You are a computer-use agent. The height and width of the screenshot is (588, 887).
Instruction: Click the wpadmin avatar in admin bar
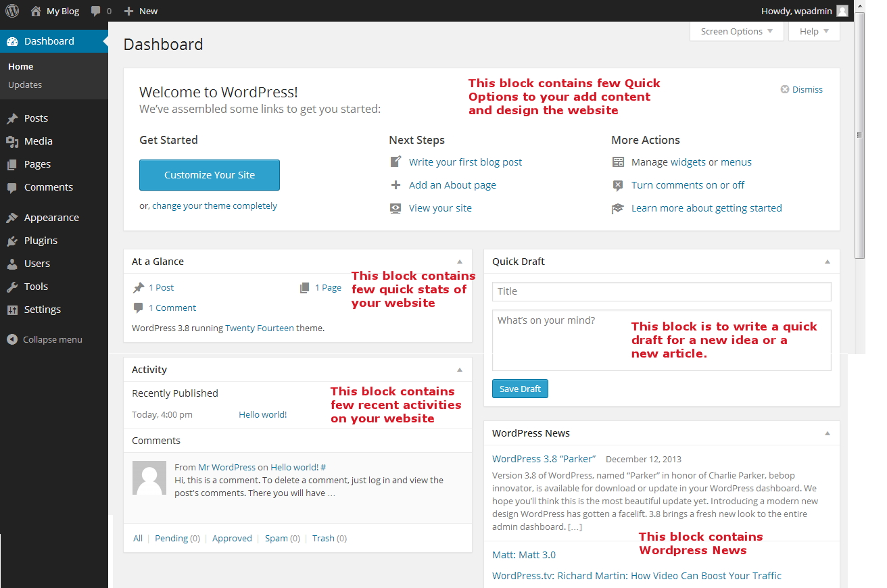842,11
